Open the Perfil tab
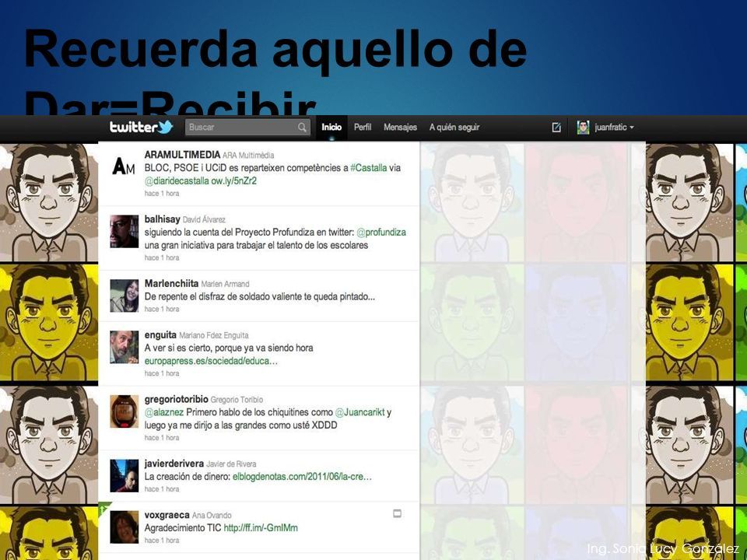This screenshot has width=747, height=560. click(x=363, y=127)
